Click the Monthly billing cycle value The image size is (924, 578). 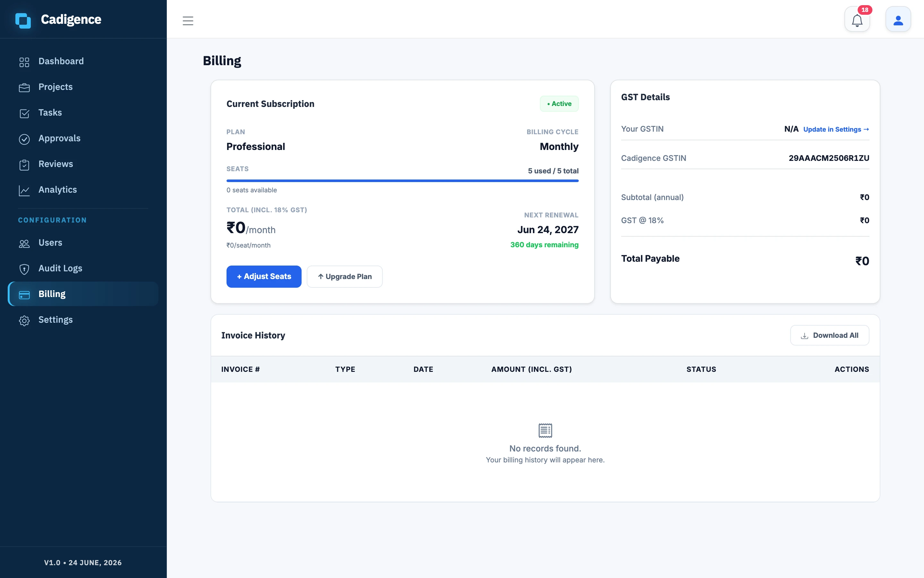pyautogui.click(x=559, y=146)
